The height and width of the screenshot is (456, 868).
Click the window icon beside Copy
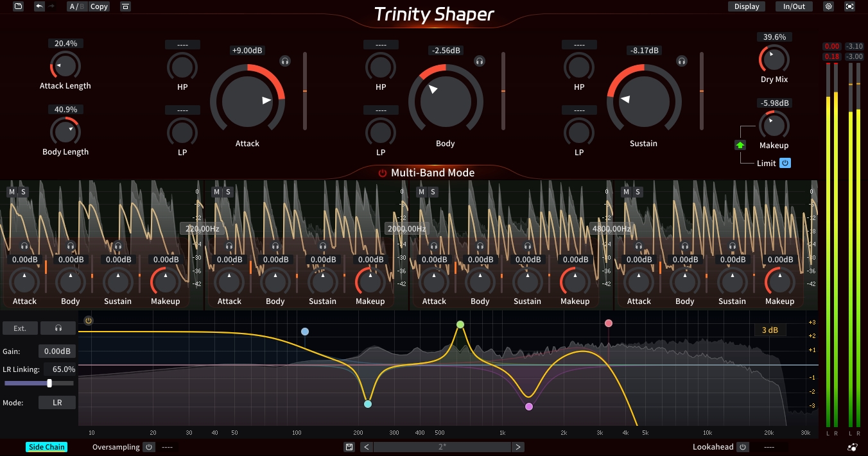(125, 6)
